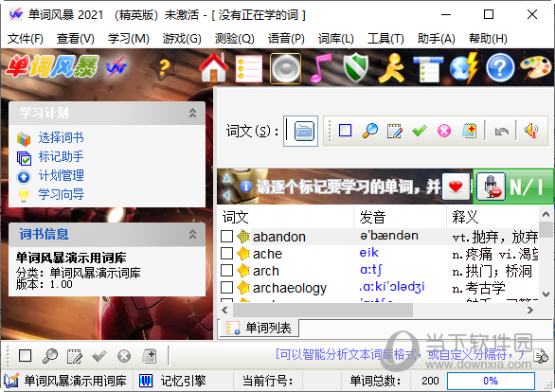Click the document icon at right of bottom toolbar
This screenshot has height=392, width=555.
coord(541,356)
